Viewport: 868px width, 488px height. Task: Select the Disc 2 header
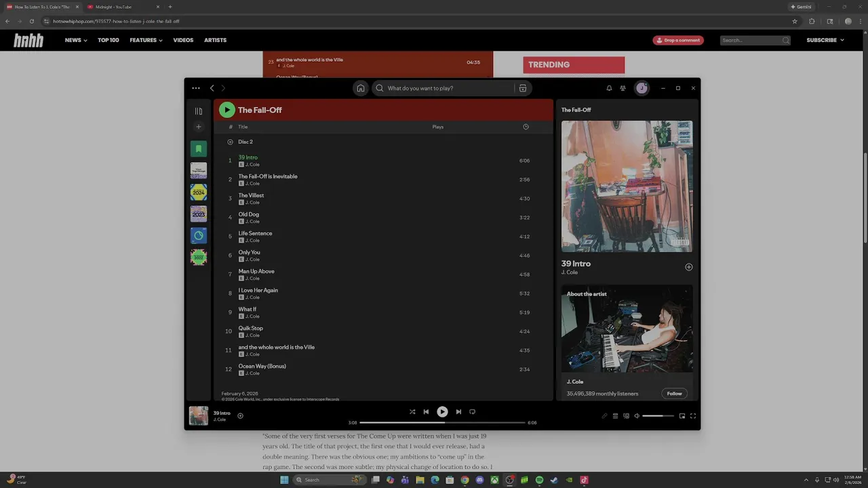[x=245, y=142]
